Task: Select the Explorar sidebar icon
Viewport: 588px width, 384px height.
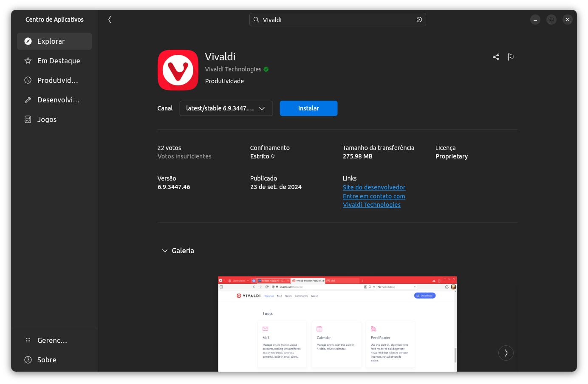Action: point(28,41)
